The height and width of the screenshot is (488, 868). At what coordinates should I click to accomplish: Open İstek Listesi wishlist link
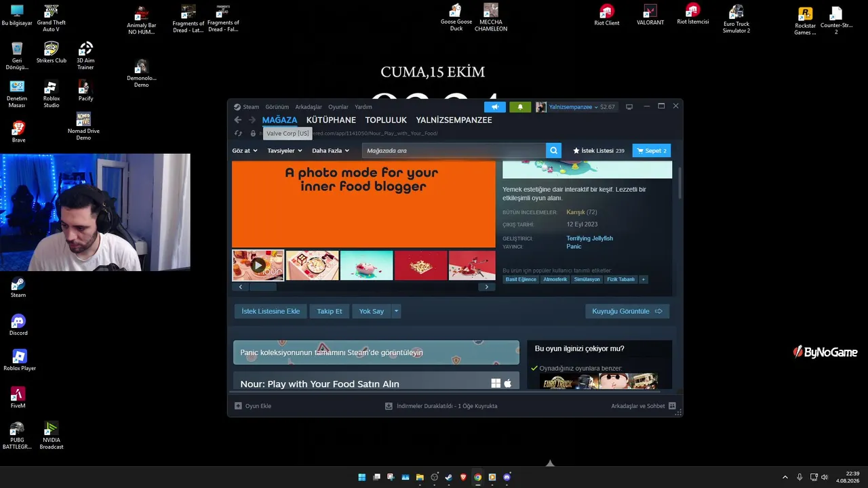pyautogui.click(x=599, y=150)
